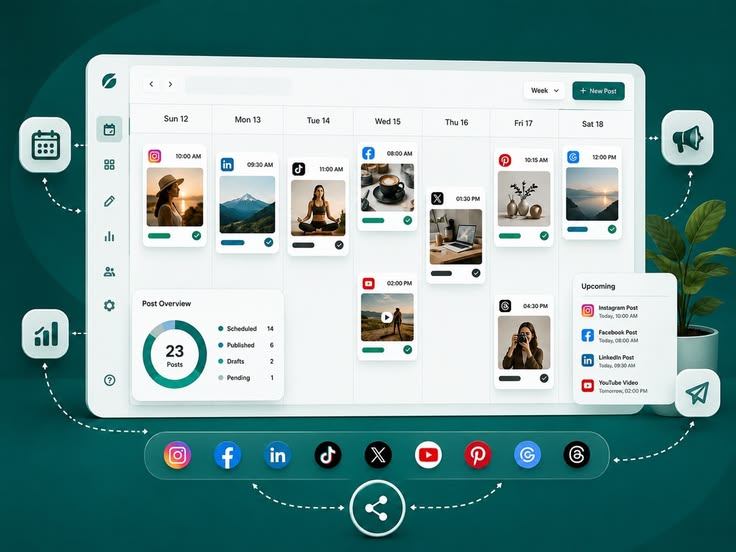The width and height of the screenshot is (736, 552).
Task: Select LinkedIn in the bottom network bar
Action: pos(277,455)
